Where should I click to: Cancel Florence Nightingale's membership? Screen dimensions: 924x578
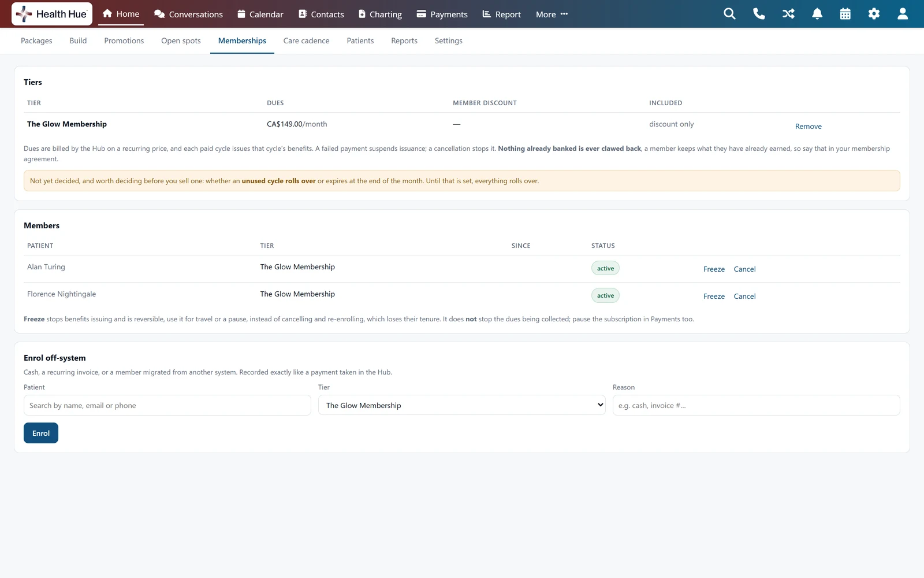pos(744,297)
